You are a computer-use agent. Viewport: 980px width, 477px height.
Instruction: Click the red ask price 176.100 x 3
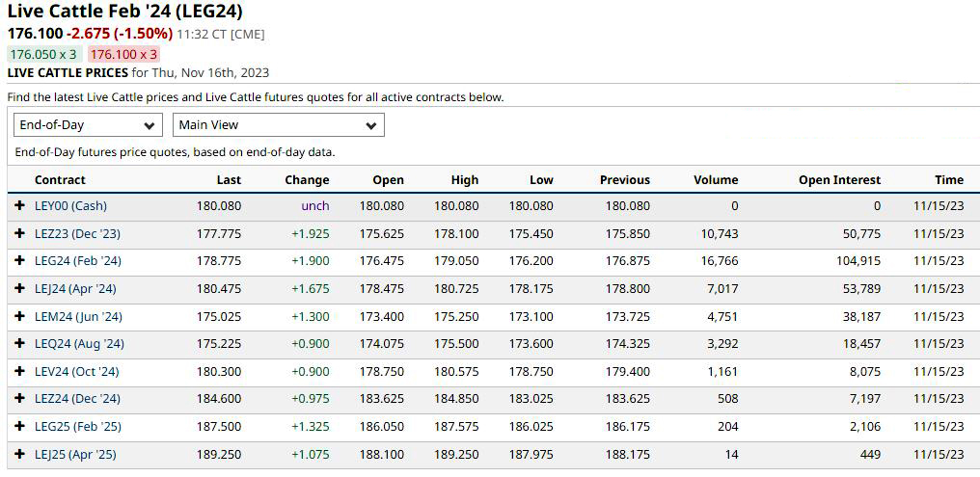pos(123,55)
